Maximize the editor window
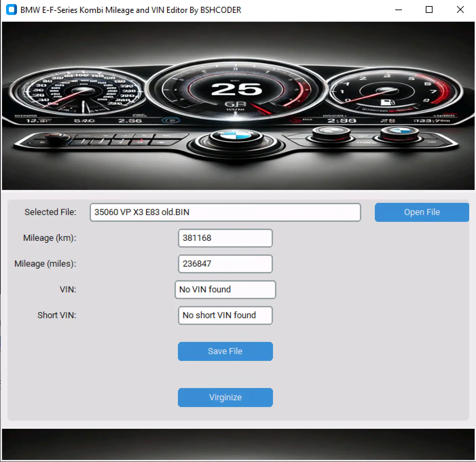Image resolution: width=476 pixels, height=462 pixels. point(429,10)
